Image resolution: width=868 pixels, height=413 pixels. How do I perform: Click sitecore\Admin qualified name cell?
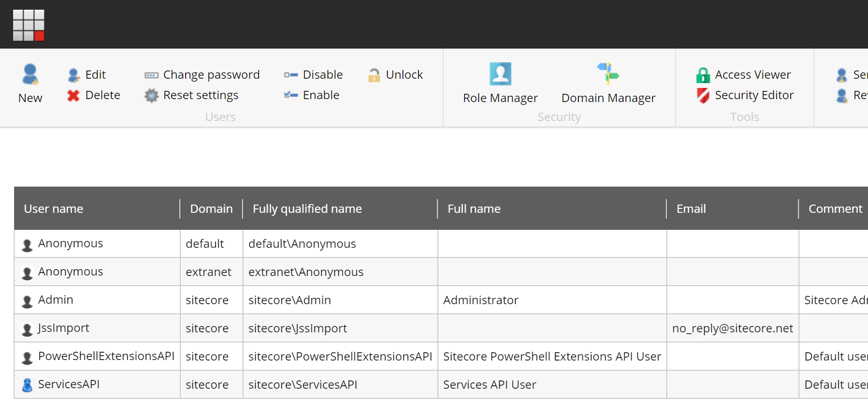(340, 300)
